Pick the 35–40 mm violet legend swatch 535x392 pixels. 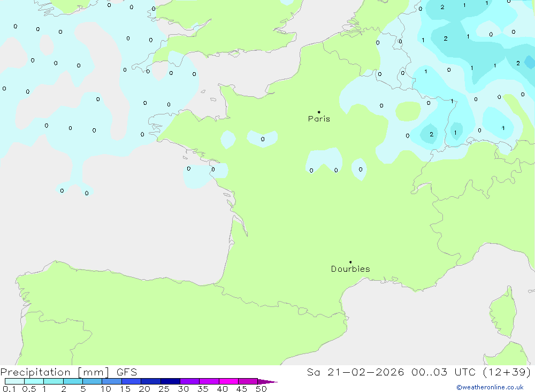209,381
